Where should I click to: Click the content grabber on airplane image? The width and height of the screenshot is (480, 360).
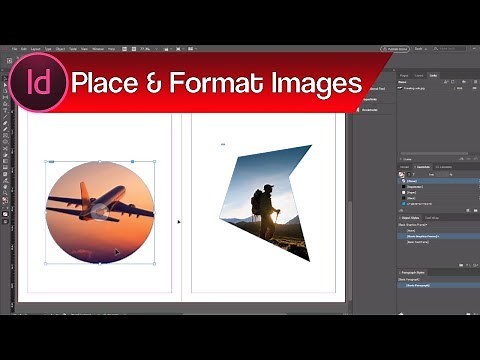coord(99,212)
